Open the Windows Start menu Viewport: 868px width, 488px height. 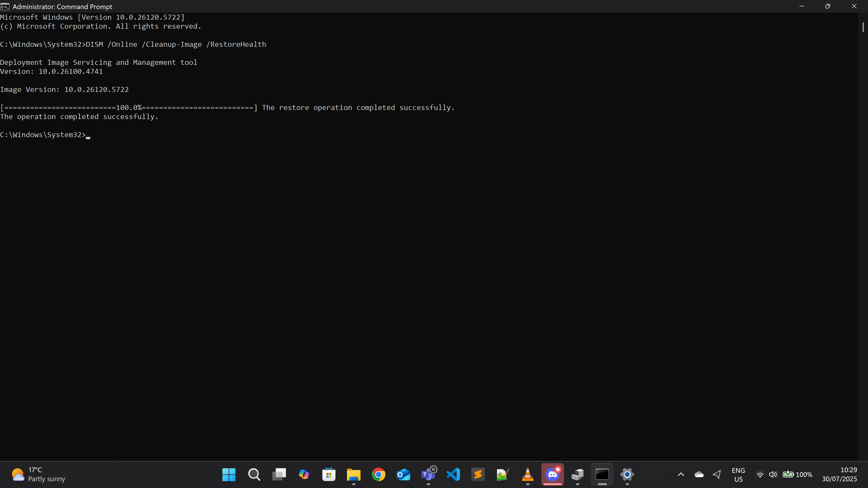coord(229,474)
